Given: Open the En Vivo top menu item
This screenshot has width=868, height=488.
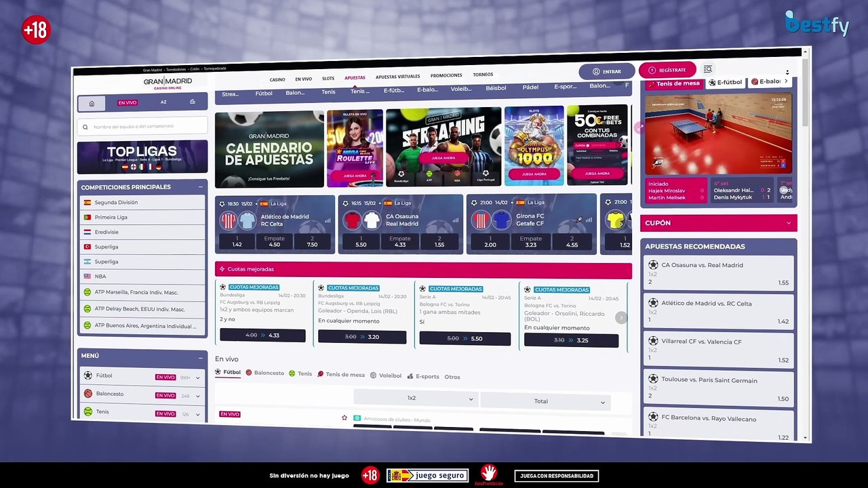Looking at the screenshot, I should 303,79.
